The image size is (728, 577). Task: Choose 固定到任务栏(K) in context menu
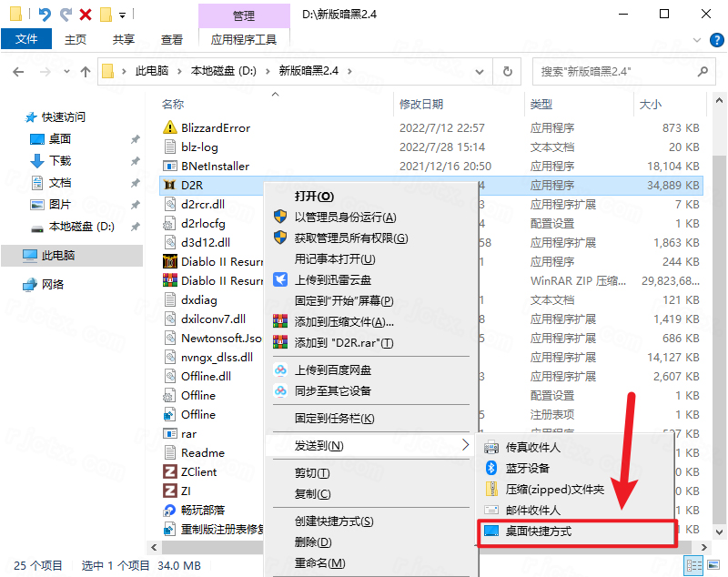point(334,418)
